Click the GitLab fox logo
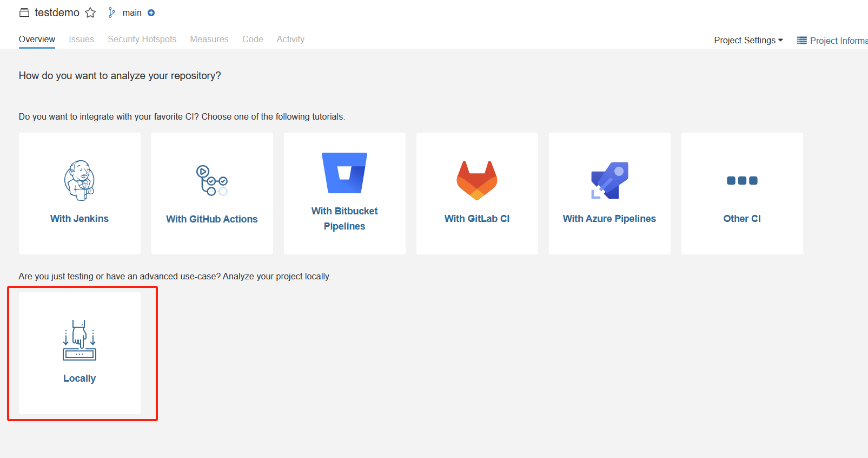 (477, 180)
